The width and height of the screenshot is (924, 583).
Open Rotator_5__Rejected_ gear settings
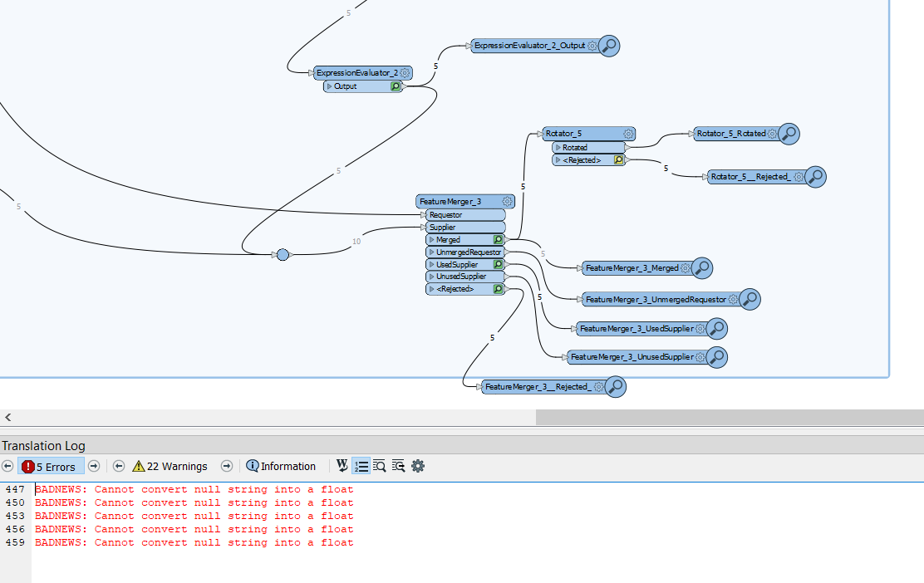tap(799, 177)
